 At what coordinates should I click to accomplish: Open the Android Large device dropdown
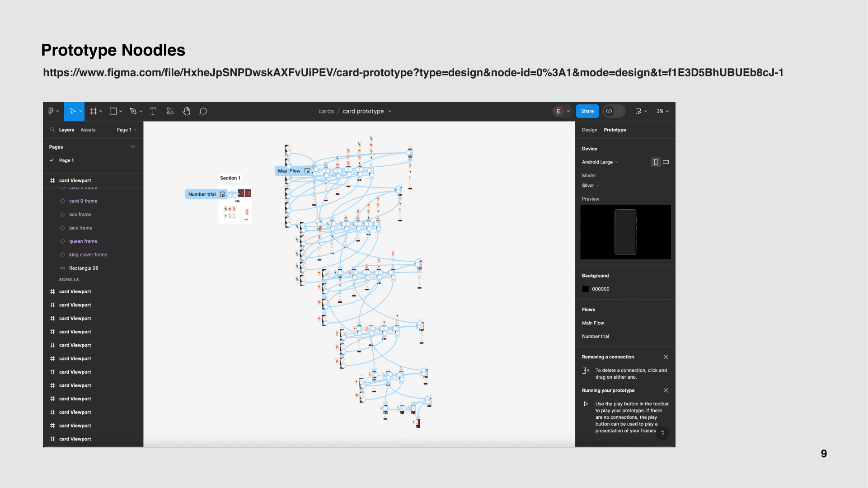(600, 162)
